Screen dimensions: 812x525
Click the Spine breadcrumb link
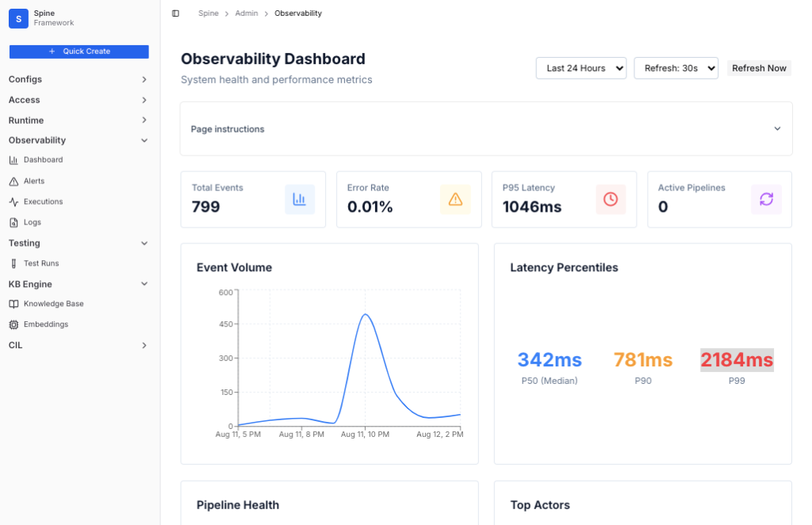[209, 13]
